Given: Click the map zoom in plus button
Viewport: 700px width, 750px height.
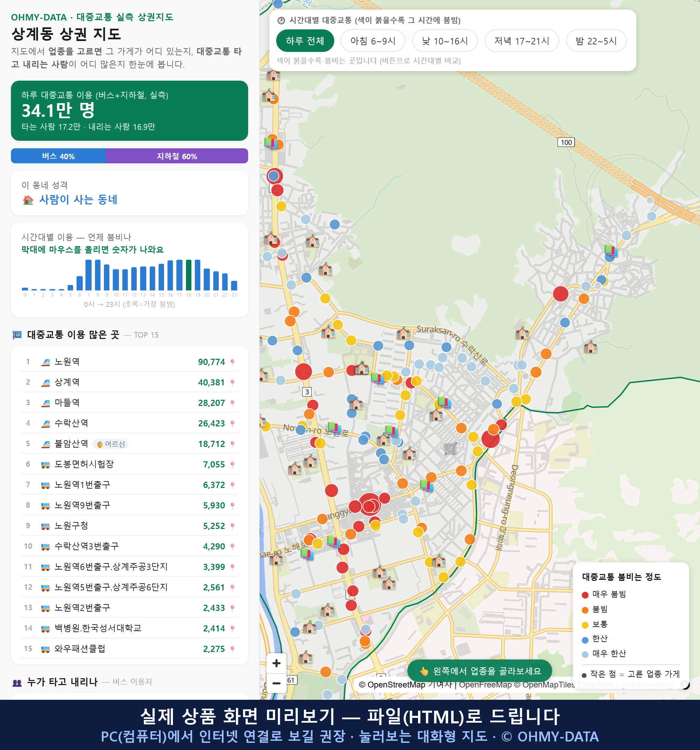Looking at the screenshot, I should [276, 663].
